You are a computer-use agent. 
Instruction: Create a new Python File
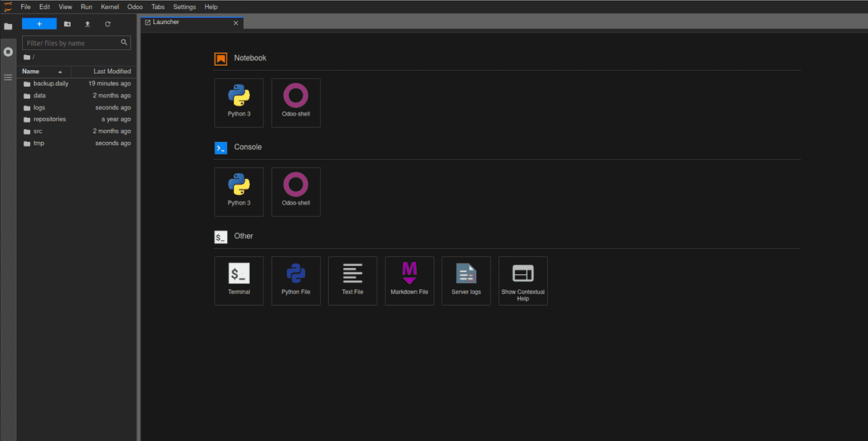(296, 281)
